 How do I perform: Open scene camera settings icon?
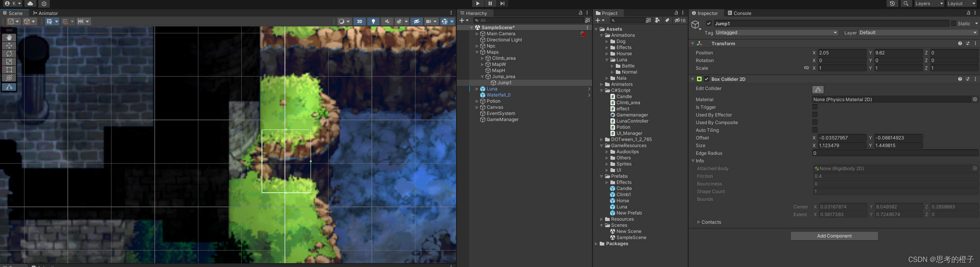point(431,21)
